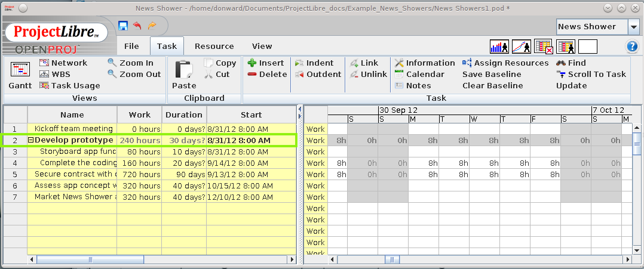Open the News Shower project dropdown
This screenshot has width=644, height=269.
(x=633, y=27)
